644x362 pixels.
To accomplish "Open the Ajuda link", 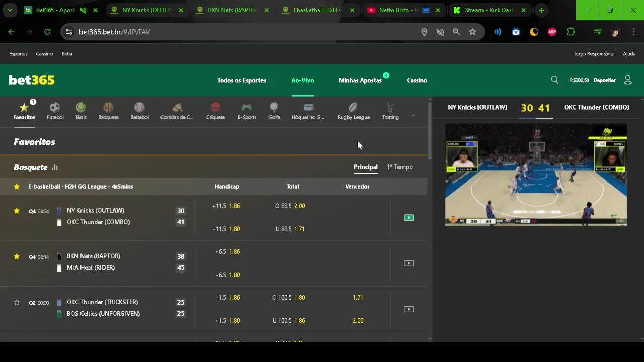I will click(x=629, y=54).
